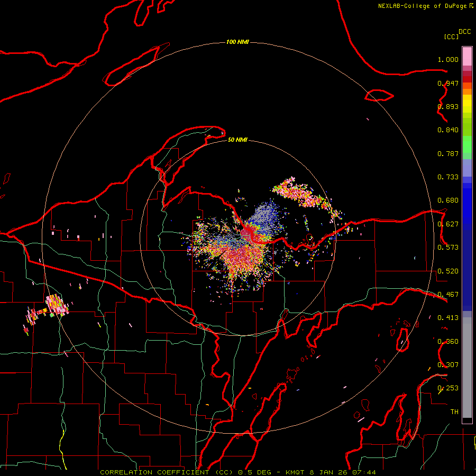Click the 0.307 scale value
476x476 pixels.
(448, 365)
